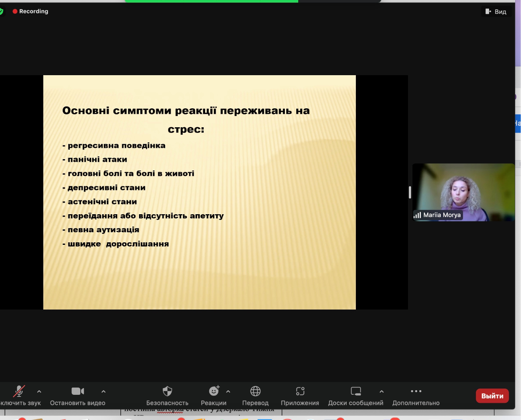Click the Перевод globe icon

pyautogui.click(x=255, y=391)
